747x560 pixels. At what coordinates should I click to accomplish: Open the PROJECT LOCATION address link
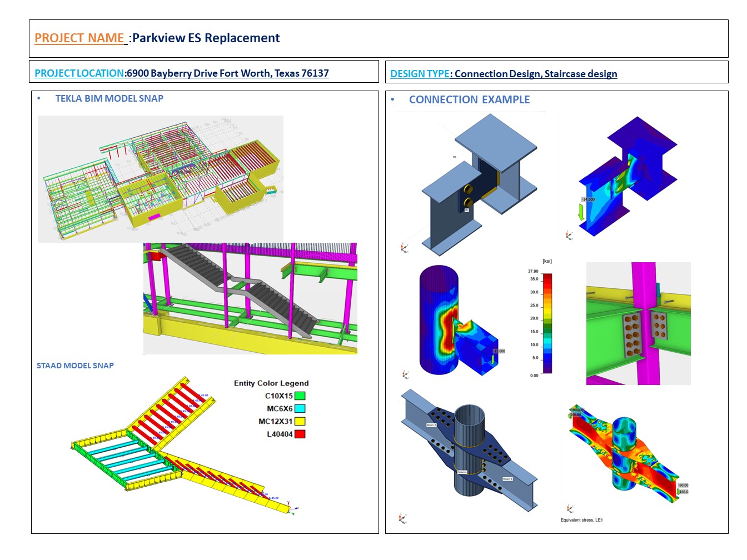coord(181,73)
